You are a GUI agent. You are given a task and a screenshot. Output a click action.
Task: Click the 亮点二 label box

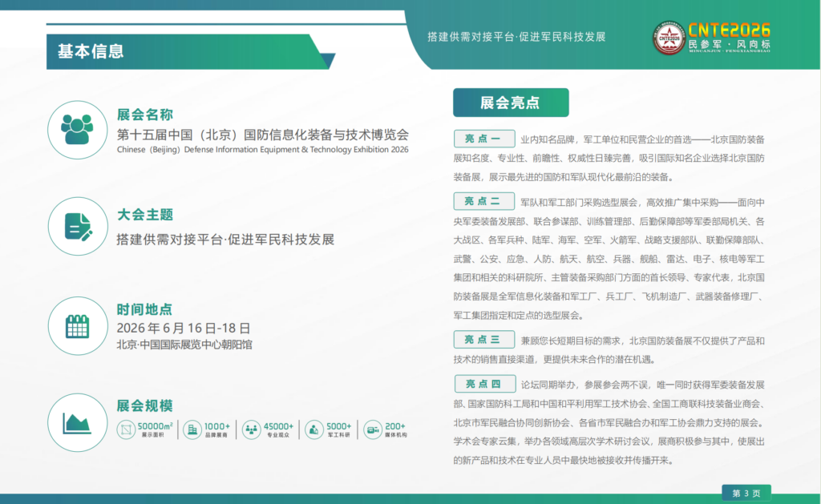(482, 200)
